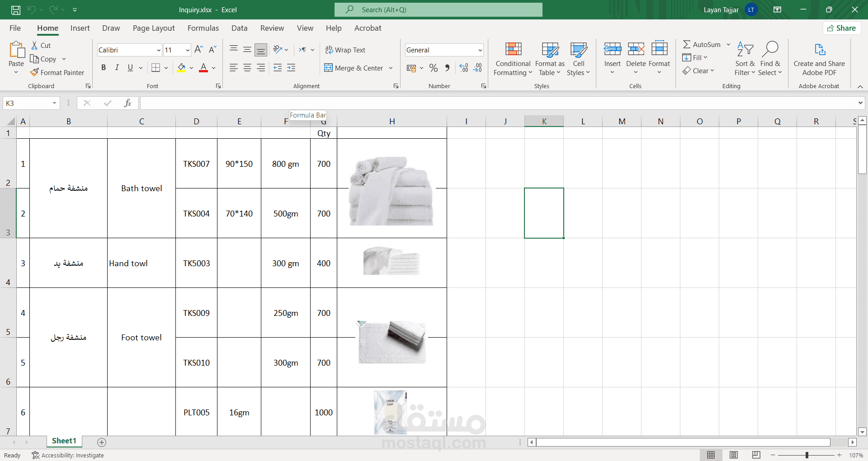Click the Insert Function fx icon
The image size is (868, 461).
click(x=127, y=103)
